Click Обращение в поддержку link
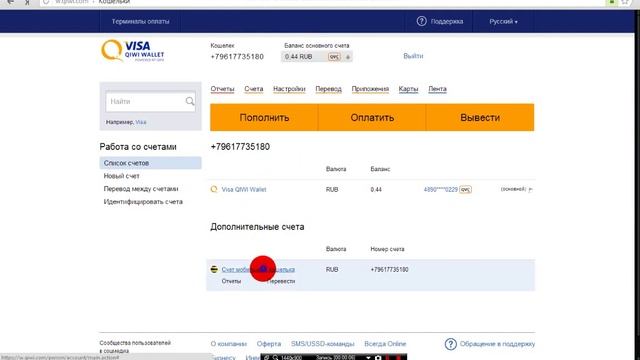Viewport: 640px width, 360px height. point(497,344)
